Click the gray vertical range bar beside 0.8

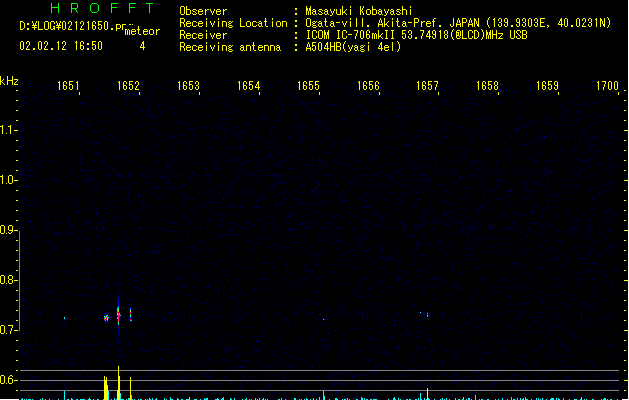(x=20, y=281)
